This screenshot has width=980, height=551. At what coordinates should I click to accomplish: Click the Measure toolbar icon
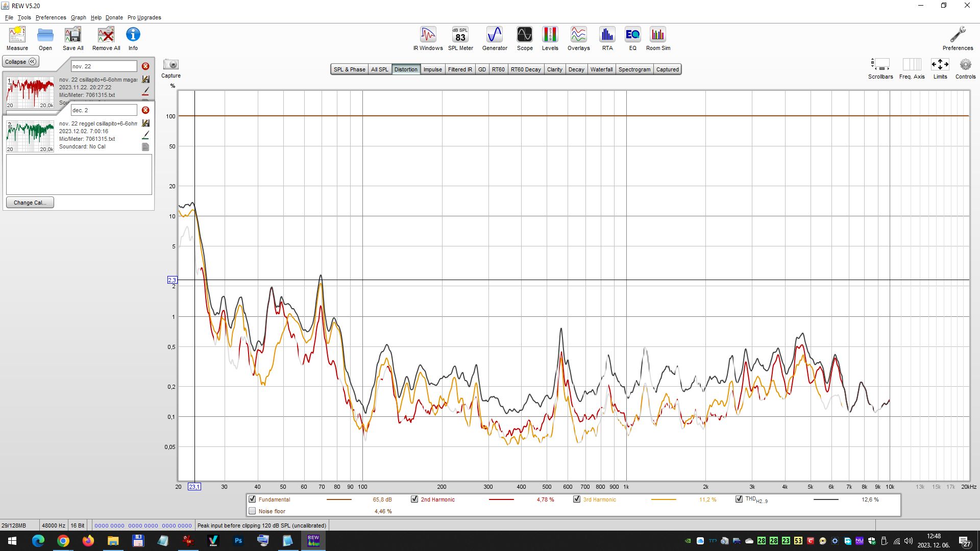(x=17, y=39)
